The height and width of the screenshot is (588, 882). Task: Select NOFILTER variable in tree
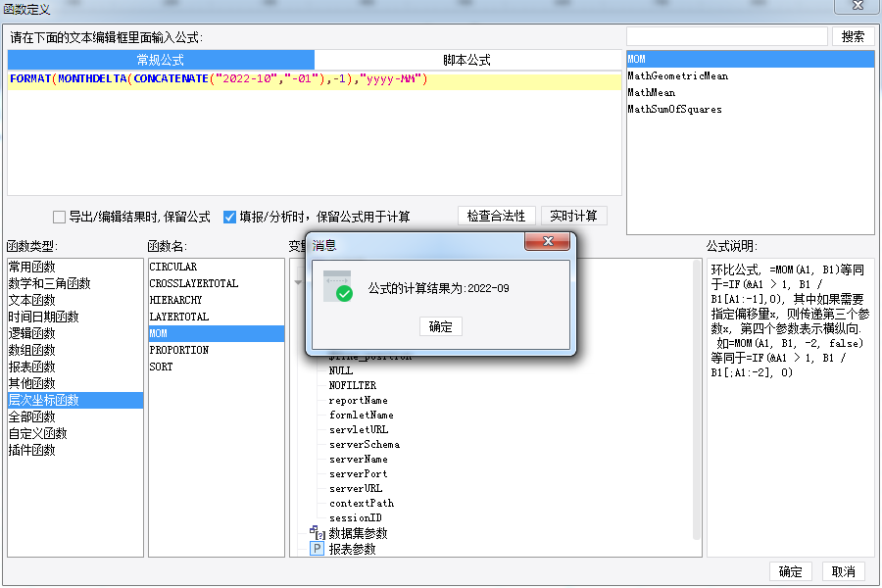(353, 385)
